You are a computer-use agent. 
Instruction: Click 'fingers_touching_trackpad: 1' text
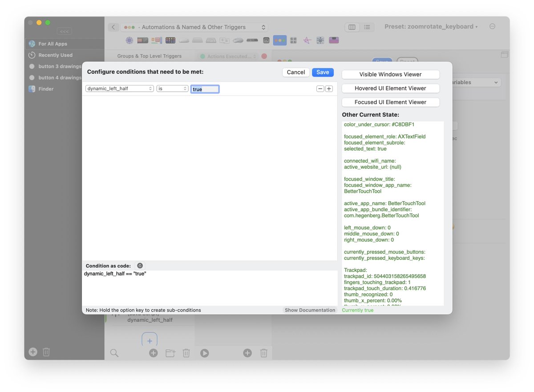377,282
